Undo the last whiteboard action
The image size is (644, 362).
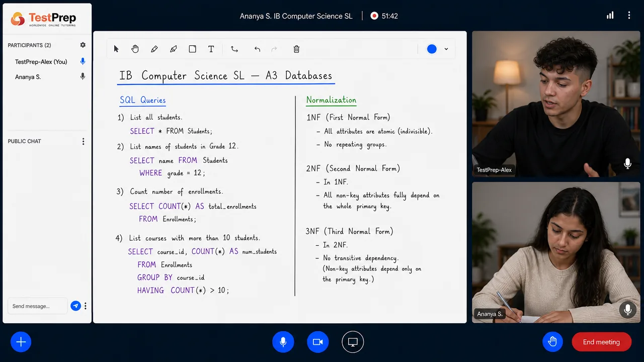pos(258,49)
